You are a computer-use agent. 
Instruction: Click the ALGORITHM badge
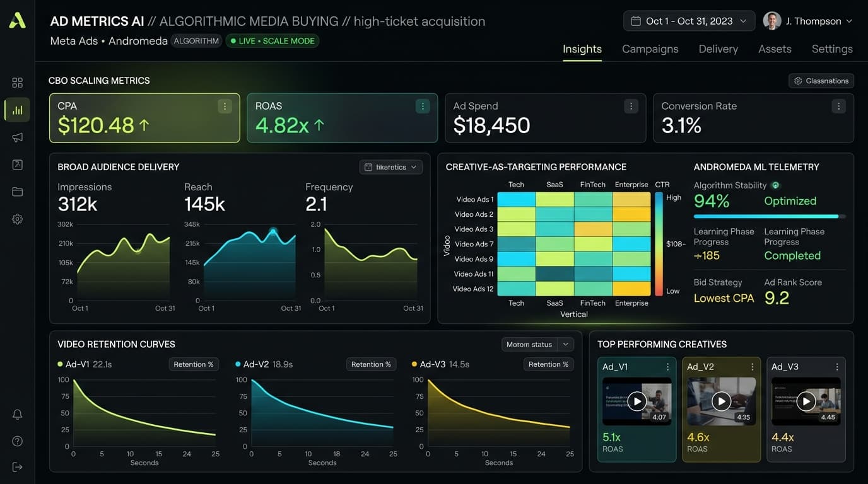[x=196, y=41]
